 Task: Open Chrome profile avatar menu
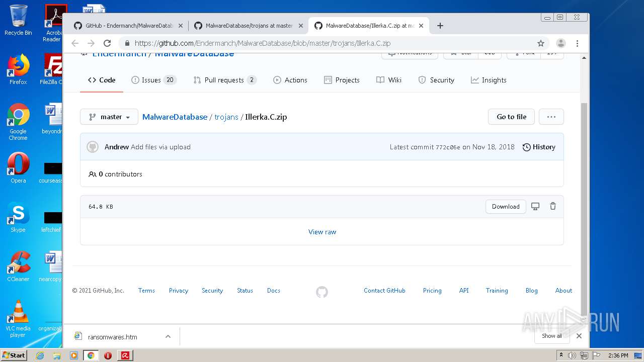561,43
